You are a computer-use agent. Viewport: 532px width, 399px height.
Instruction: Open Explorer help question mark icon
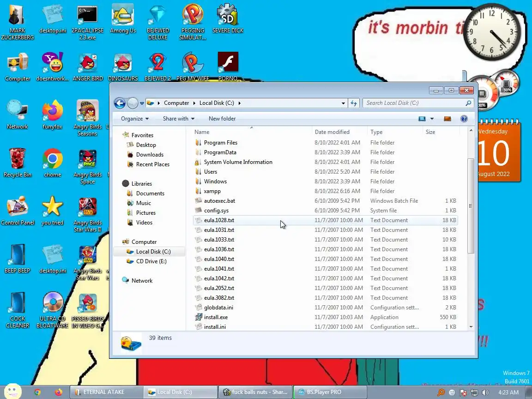[464, 118]
